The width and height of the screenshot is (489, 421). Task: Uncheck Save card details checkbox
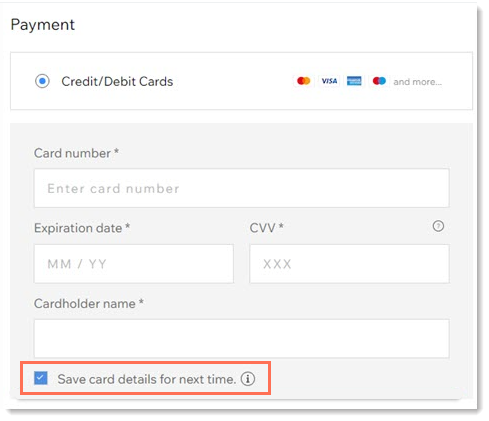(x=41, y=378)
